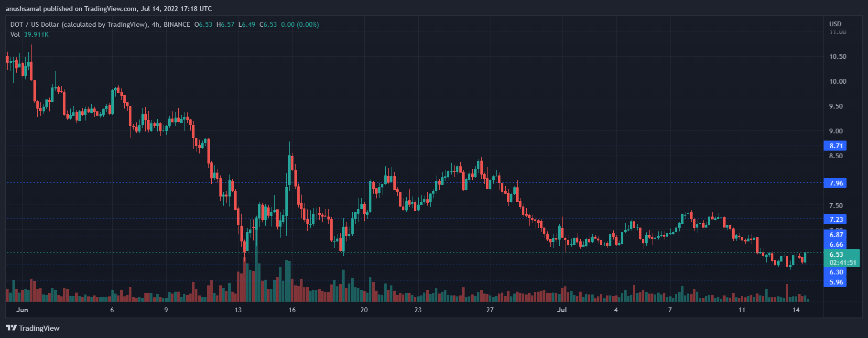Viewport: 868px width, 338px height.
Task: Select the 8.71 price level label
Action: click(835, 146)
